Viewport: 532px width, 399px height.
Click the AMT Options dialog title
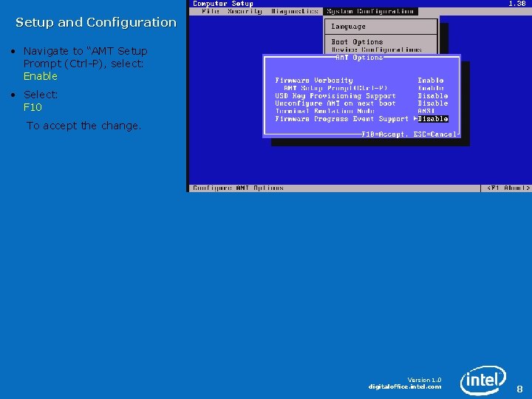359,58
